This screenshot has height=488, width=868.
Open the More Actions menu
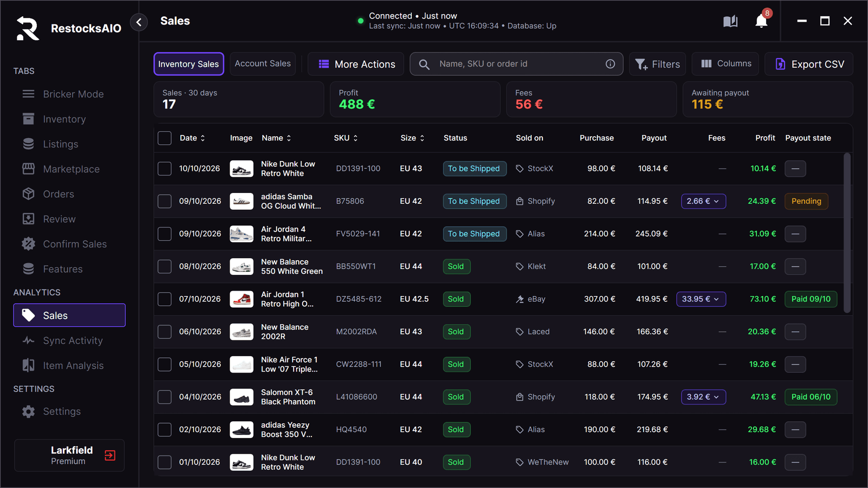point(356,64)
